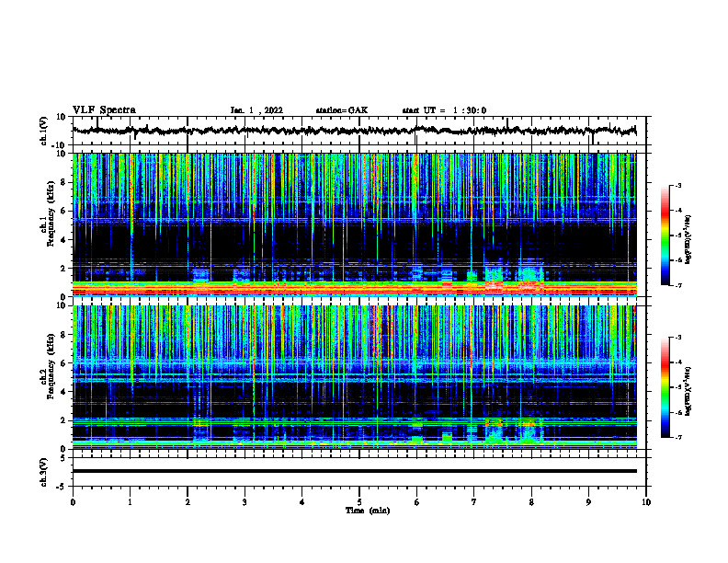Click time axis tick label "8"
Image resolution: width=728 pixels, height=563 pixels.
(531, 502)
